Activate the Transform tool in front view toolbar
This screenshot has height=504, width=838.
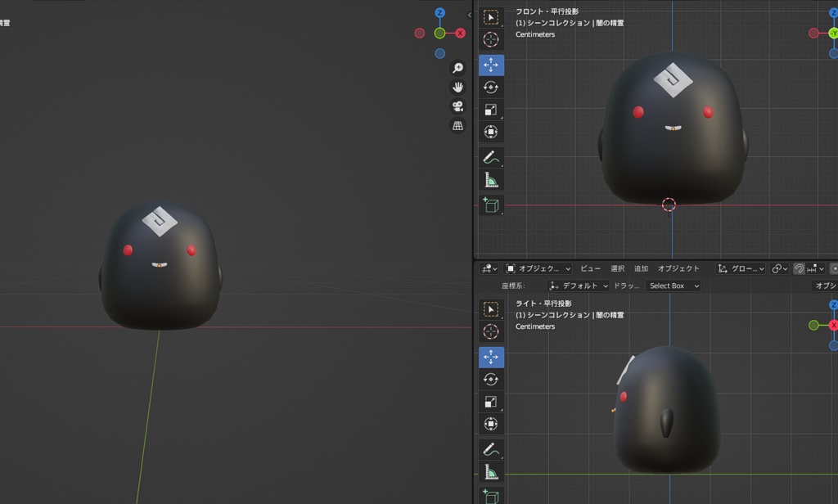click(x=491, y=132)
